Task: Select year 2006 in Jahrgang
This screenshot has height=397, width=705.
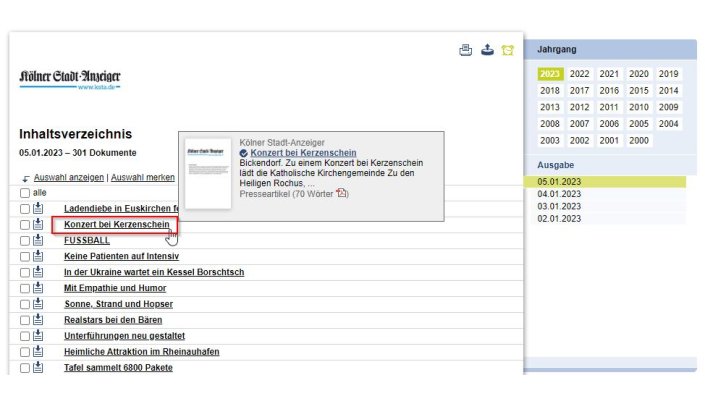Action: pyautogui.click(x=609, y=124)
